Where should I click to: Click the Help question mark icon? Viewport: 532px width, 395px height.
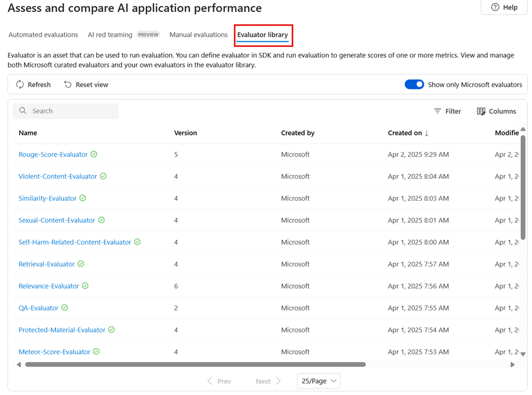pyautogui.click(x=495, y=7)
